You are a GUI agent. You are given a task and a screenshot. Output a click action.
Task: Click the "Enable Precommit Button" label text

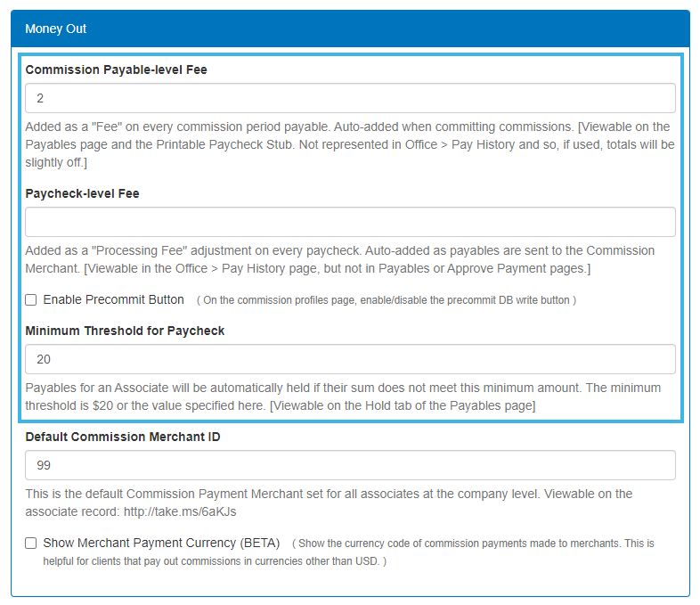coord(113,299)
